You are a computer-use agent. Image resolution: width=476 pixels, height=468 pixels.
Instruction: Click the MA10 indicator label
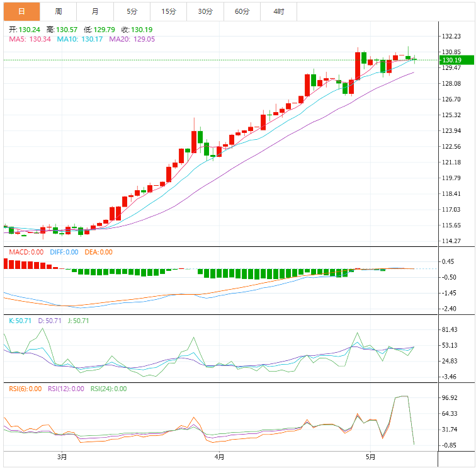[x=80, y=39]
